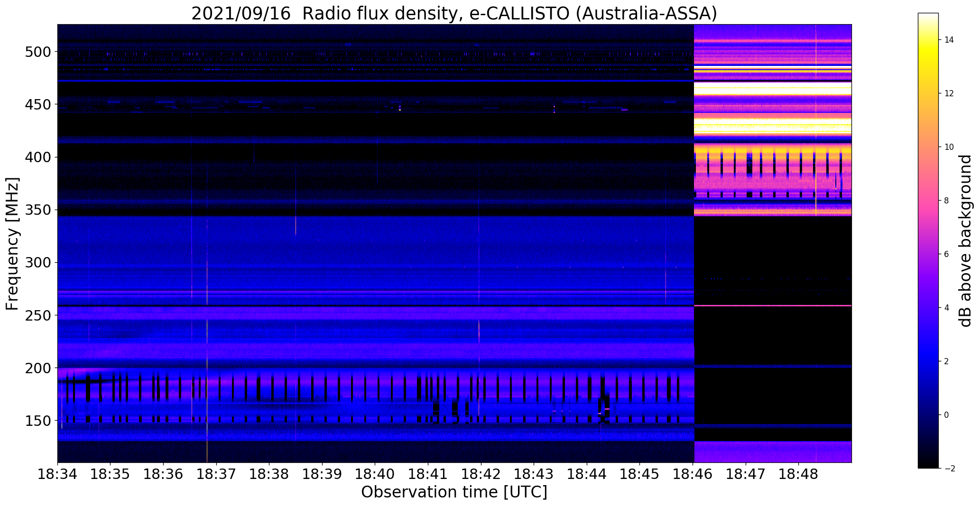980x506 pixels.
Task: Click the colorbar tick value −2
Action: (949, 469)
